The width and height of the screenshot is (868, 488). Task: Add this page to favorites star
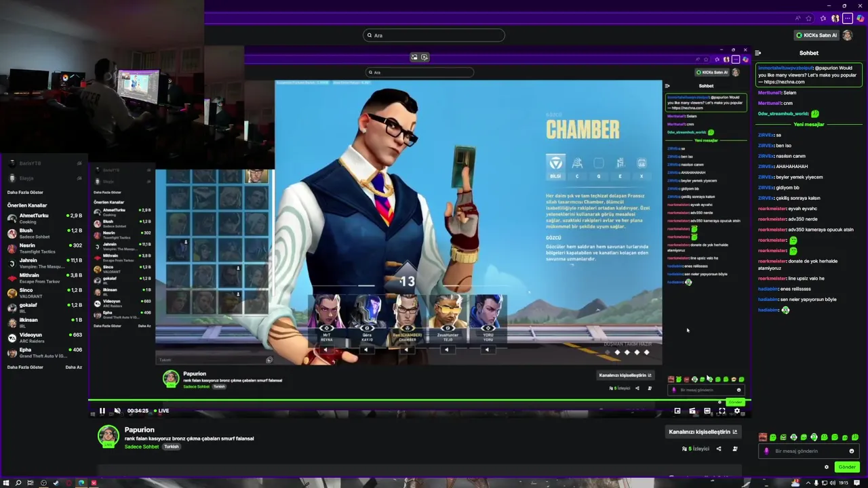[808, 18]
